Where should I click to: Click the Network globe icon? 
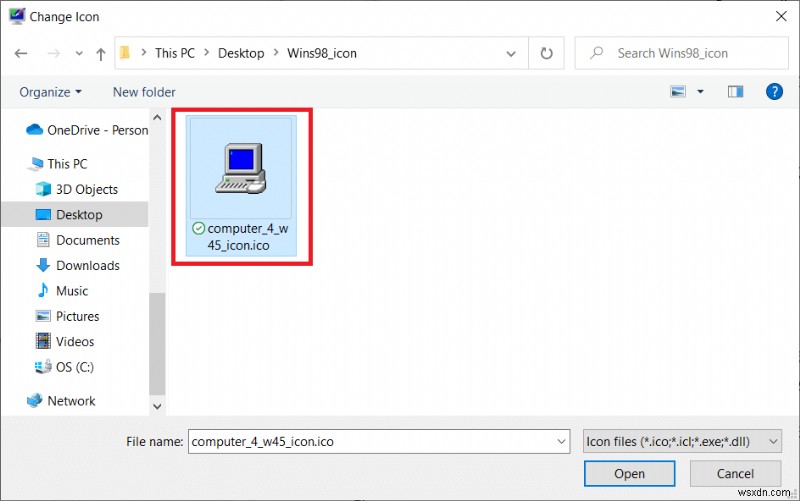[34, 400]
